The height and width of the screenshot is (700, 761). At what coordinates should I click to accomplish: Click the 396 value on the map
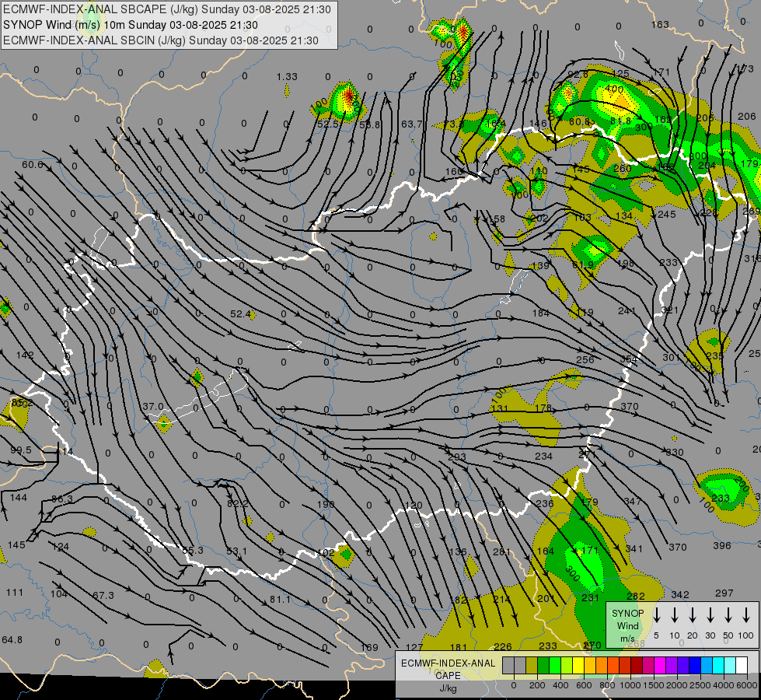[722, 546]
